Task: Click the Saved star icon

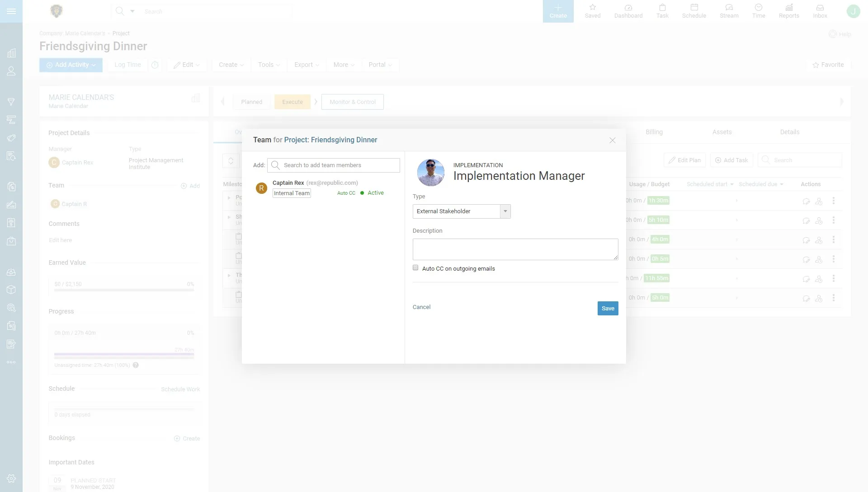Action: (592, 11)
